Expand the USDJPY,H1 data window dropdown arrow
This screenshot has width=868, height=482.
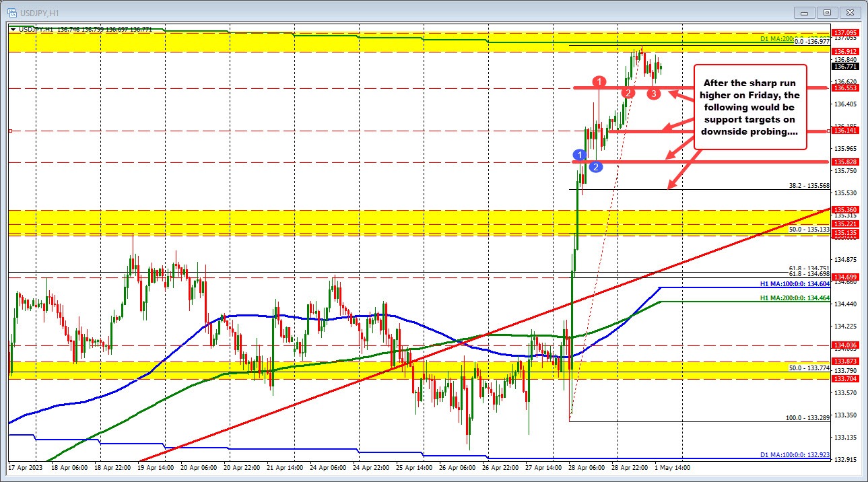pos(13,29)
